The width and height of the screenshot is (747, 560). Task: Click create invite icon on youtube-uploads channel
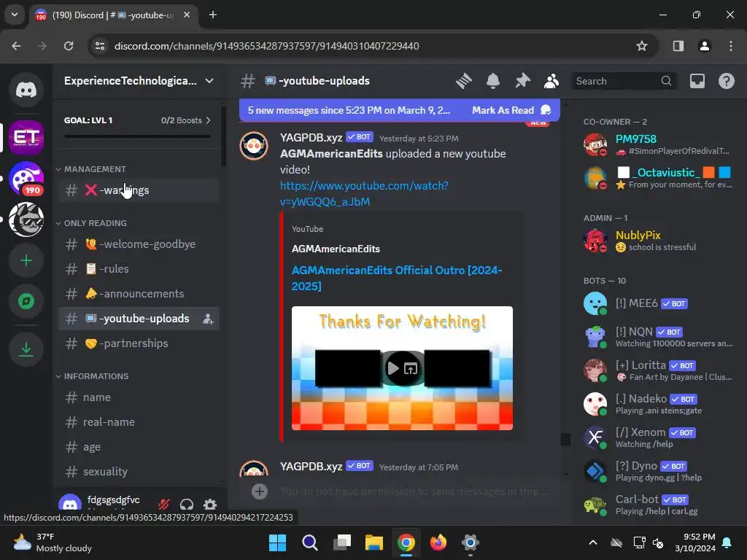208,319
